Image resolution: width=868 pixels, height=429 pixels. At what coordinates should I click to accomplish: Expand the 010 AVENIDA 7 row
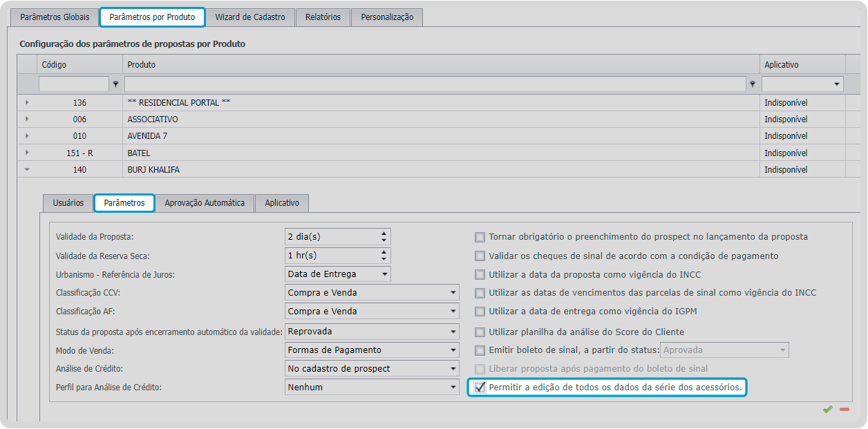[x=27, y=136]
